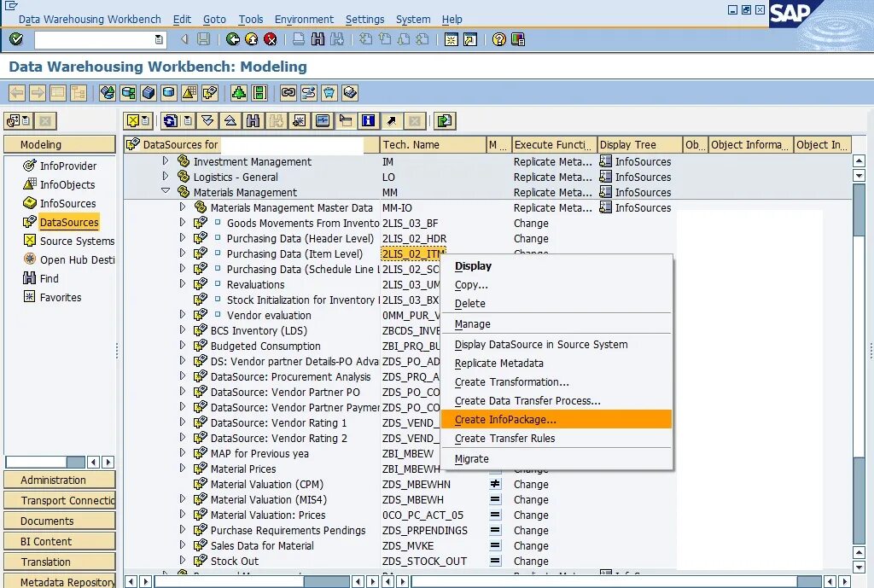Select Favorites in Modeling navigation
Viewport: 874px width, 588px height.
pyautogui.click(x=61, y=297)
